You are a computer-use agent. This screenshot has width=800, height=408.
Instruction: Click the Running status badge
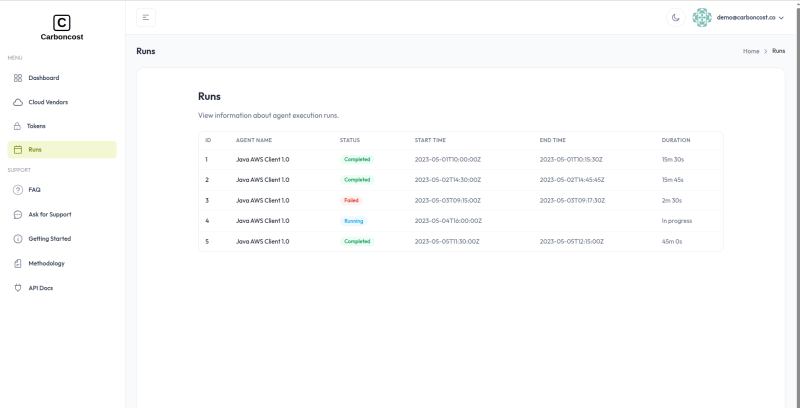click(x=354, y=221)
